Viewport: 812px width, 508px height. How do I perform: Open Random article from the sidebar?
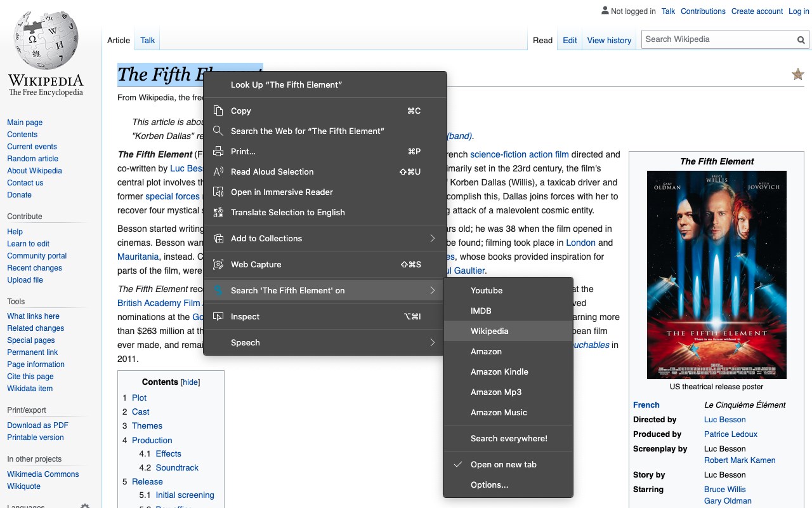[32, 159]
